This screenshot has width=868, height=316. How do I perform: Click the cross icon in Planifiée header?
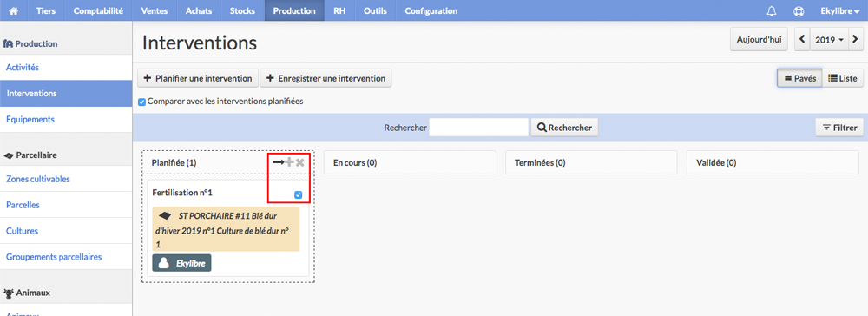tap(300, 162)
